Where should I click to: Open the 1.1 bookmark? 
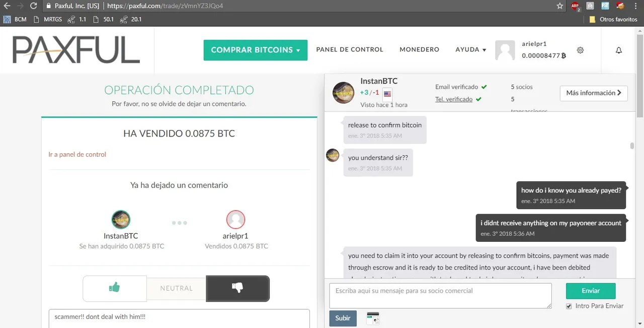point(77,19)
